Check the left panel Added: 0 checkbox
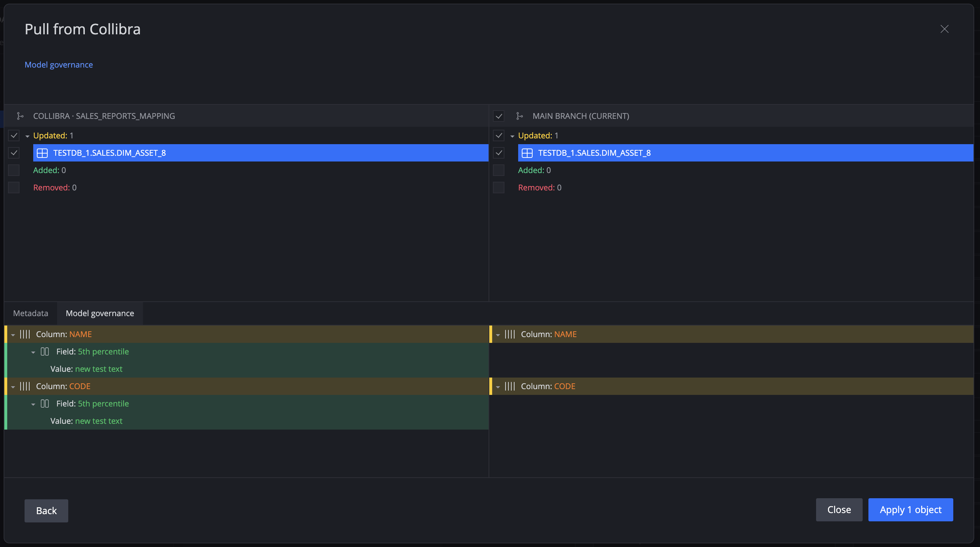Image resolution: width=980 pixels, height=547 pixels. [x=14, y=170]
